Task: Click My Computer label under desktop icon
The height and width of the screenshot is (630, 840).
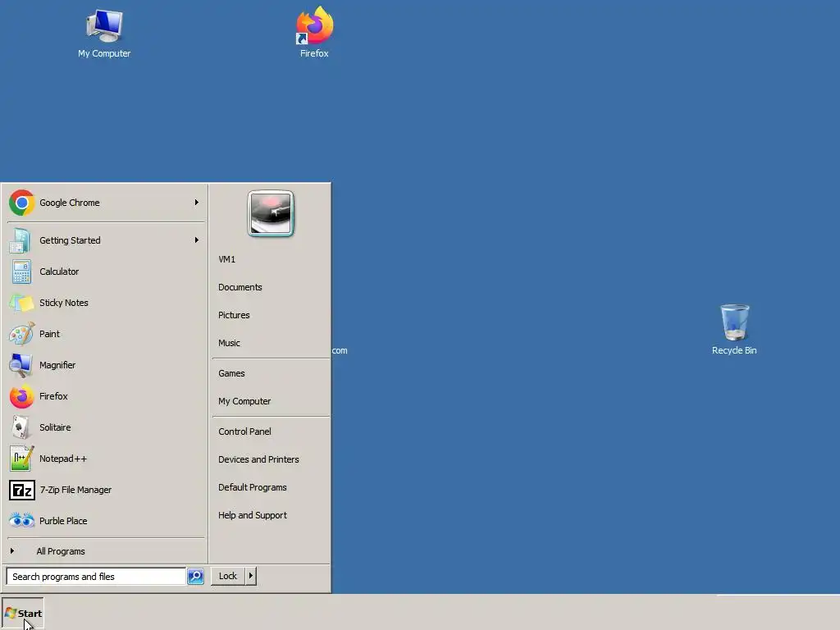Action: [x=104, y=53]
